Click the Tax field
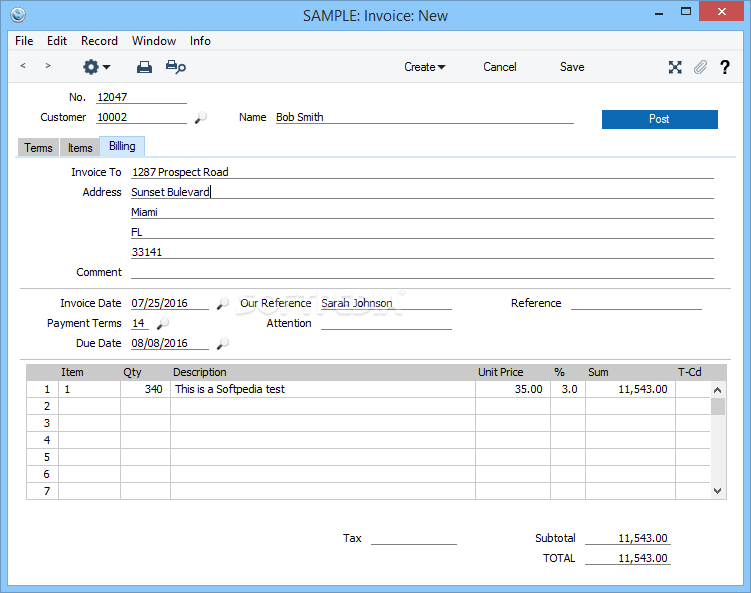751x593 pixels. click(x=414, y=538)
